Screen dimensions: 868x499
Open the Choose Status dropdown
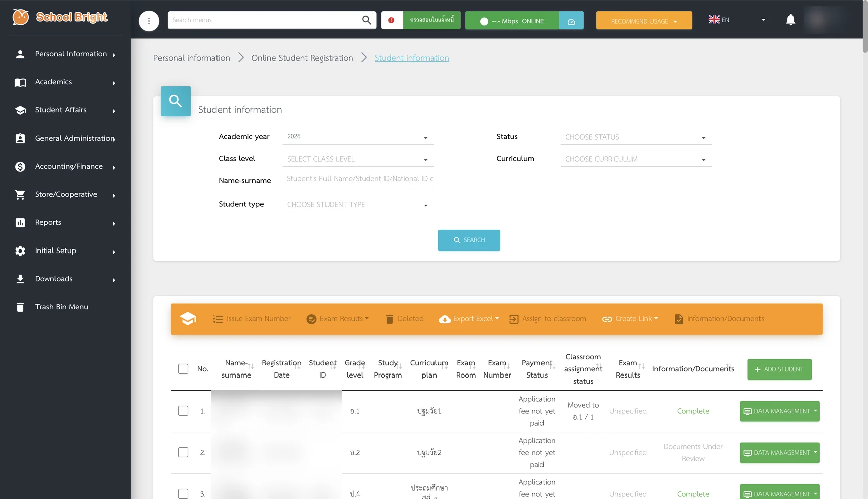coord(636,137)
